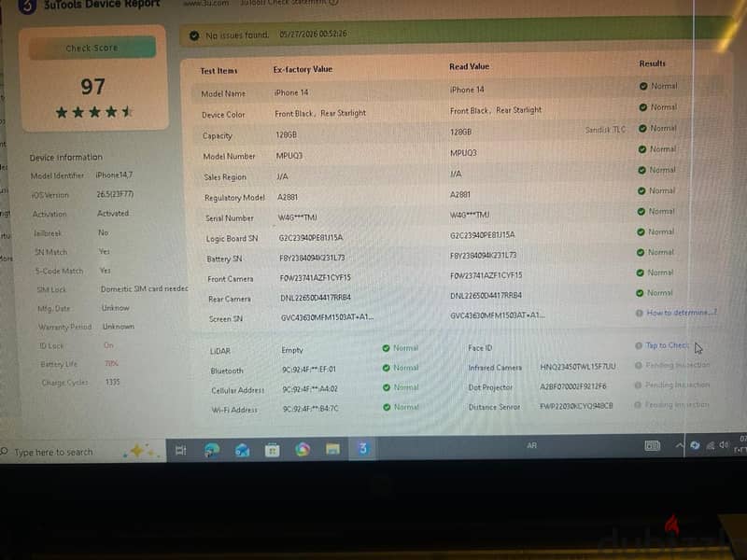Select the Regulatory Model read value A2881
This screenshot has height=560, width=747.
click(459, 194)
